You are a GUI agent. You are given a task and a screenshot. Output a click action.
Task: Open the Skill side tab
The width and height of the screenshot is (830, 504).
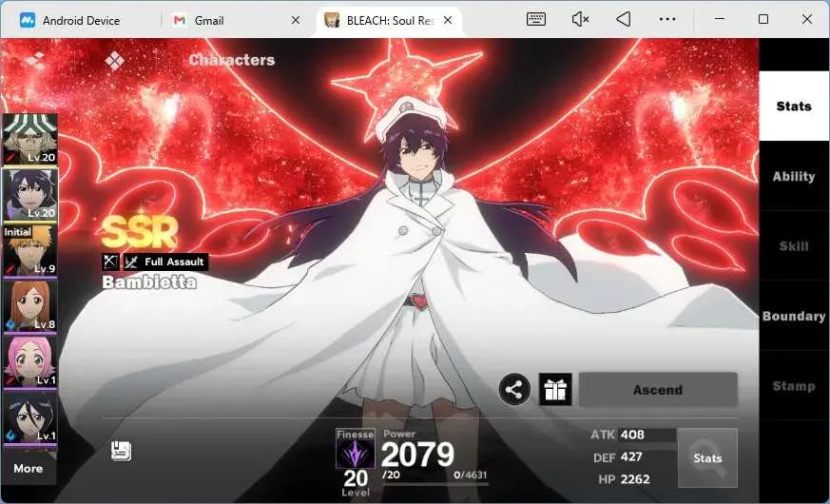point(794,246)
